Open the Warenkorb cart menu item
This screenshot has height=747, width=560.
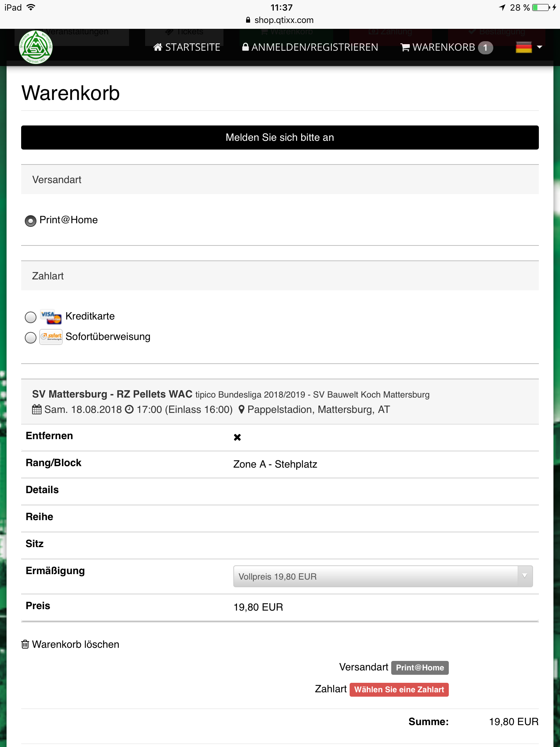pyautogui.click(x=447, y=47)
